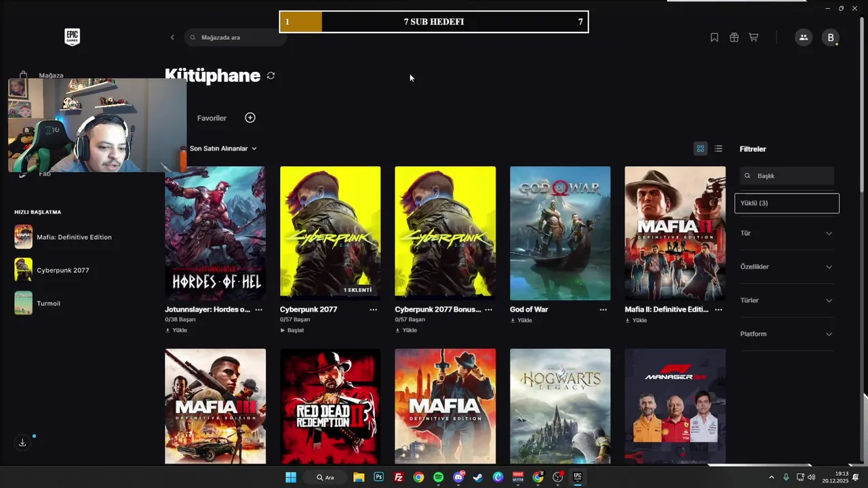The image size is (868, 488).
Task: Click the Mağazada ara search field
Action: [235, 37]
